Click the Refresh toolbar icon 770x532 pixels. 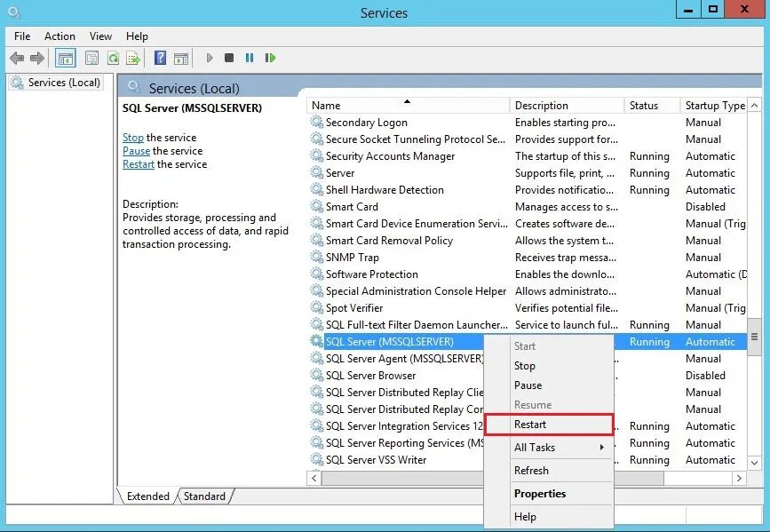pyautogui.click(x=114, y=59)
